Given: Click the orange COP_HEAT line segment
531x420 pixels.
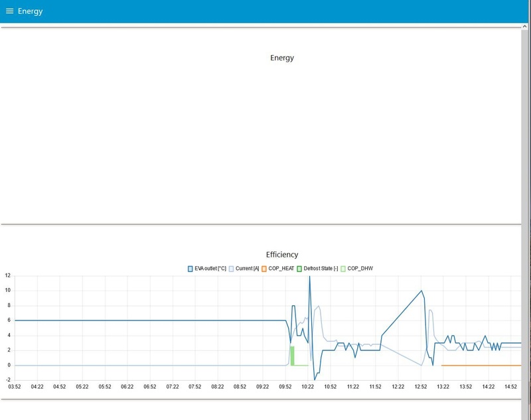Looking at the screenshot, I should pos(481,366).
